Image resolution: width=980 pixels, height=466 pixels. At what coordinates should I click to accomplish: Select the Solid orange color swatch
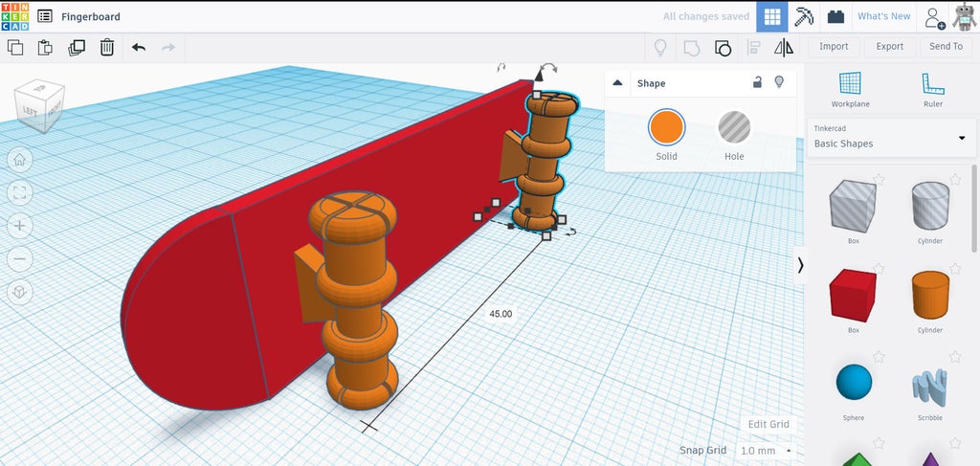point(666,127)
